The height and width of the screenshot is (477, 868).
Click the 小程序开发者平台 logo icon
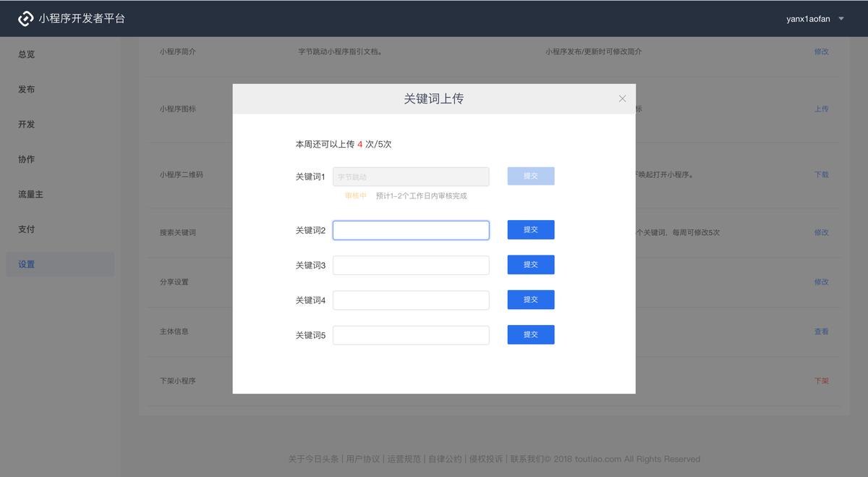coord(27,18)
